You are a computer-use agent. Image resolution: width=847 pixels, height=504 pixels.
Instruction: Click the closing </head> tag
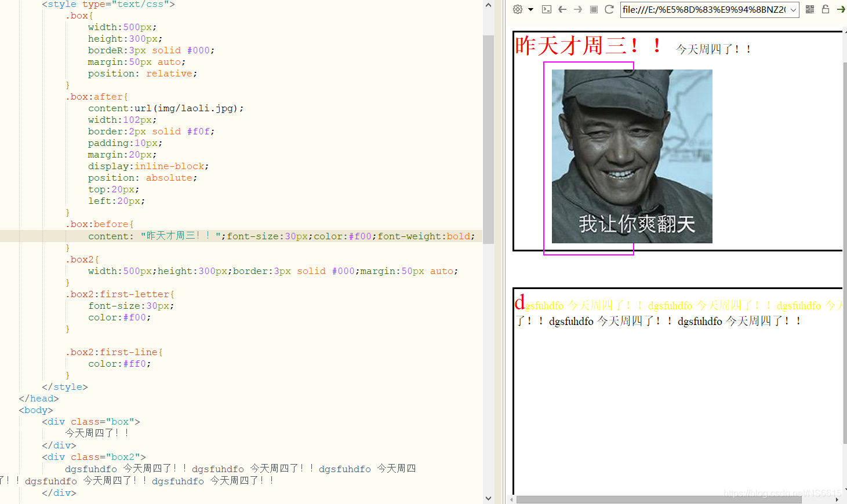point(39,399)
